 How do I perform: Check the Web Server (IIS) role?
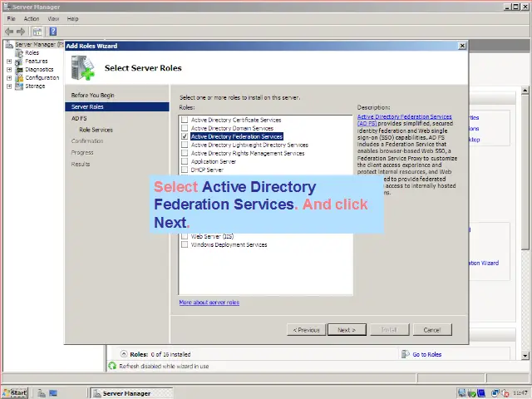coord(185,236)
